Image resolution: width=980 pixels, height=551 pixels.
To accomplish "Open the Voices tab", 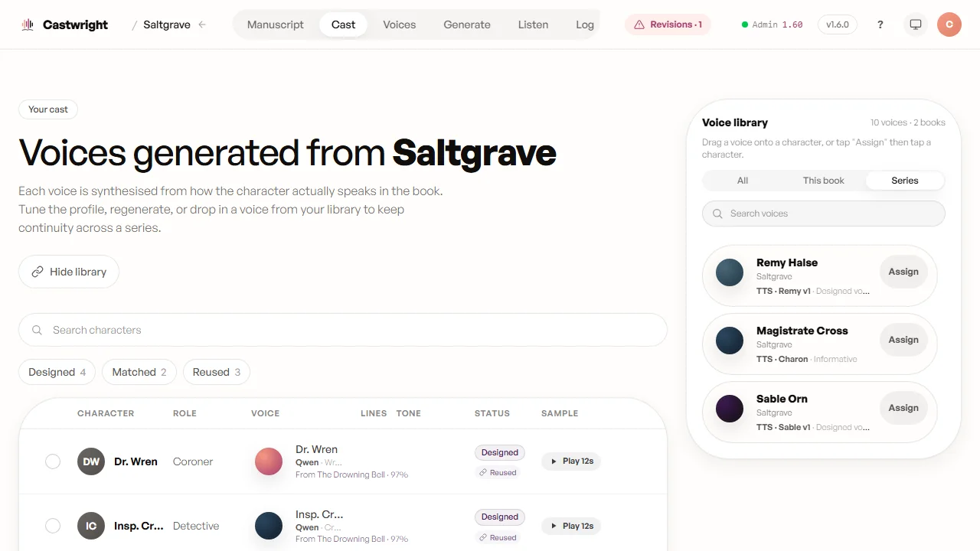I will [x=400, y=24].
